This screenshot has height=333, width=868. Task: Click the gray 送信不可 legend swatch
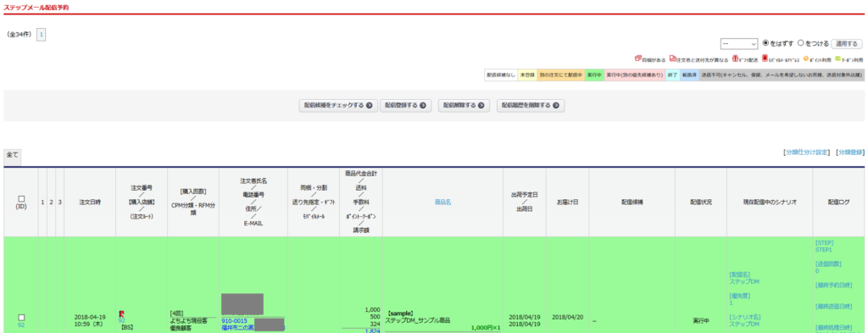click(782, 75)
